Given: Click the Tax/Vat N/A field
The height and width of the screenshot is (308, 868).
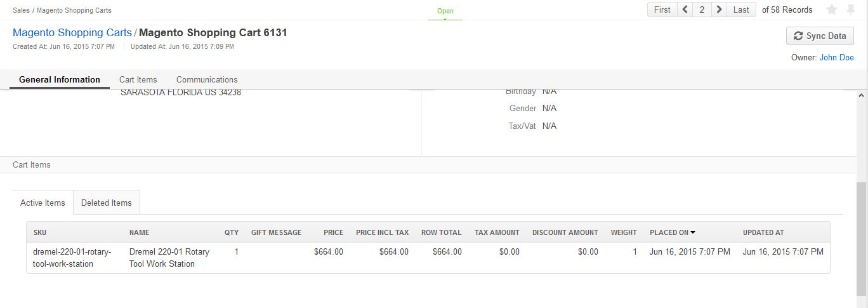Looking at the screenshot, I should [531, 126].
